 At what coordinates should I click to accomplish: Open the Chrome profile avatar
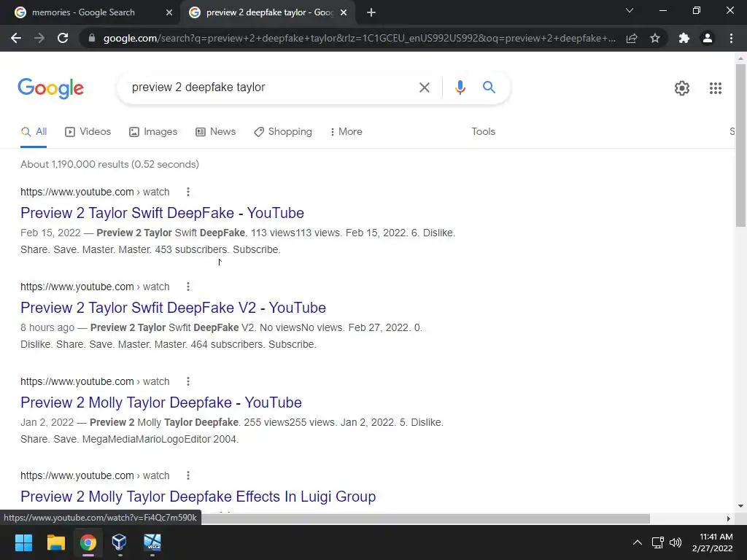pyautogui.click(x=708, y=38)
